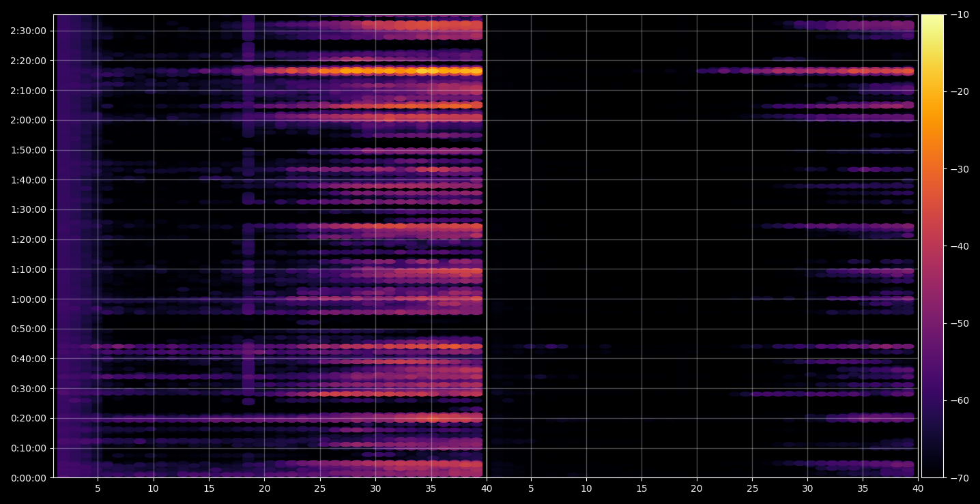
Task: Click x-axis label 10 under the right heatmap
Action: point(586,488)
